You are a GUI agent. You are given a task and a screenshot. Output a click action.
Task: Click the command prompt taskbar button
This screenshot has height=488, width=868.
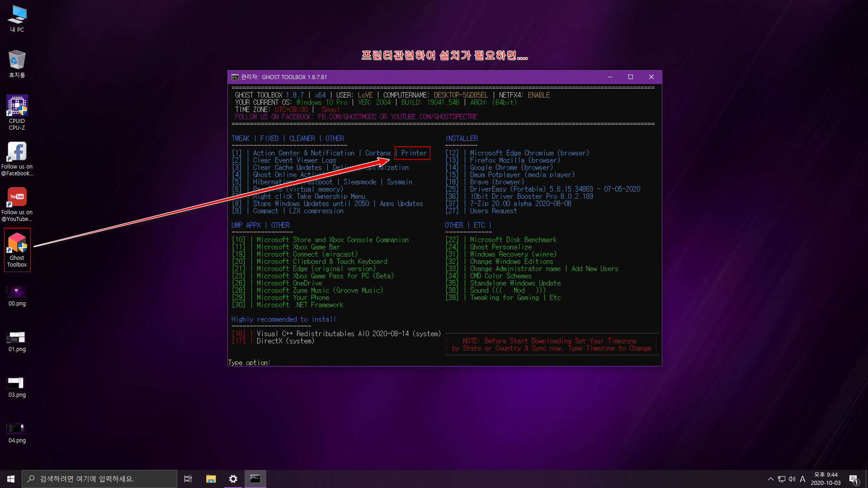pos(255,479)
